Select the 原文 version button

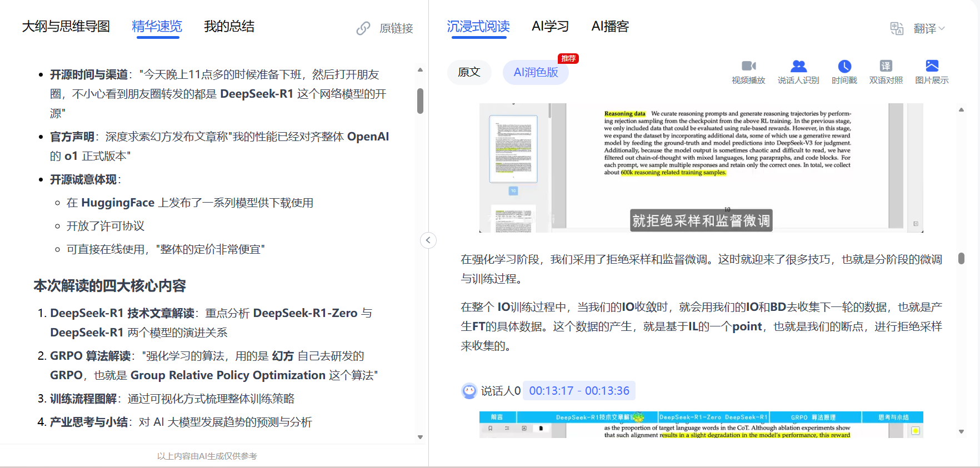[x=469, y=72]
